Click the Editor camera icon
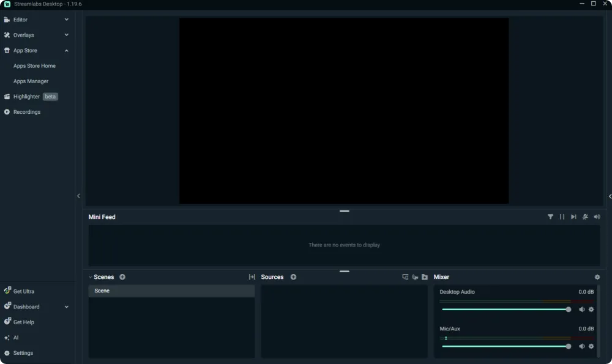The height and width of the screenshot is (364, 612). coord(7,20)
